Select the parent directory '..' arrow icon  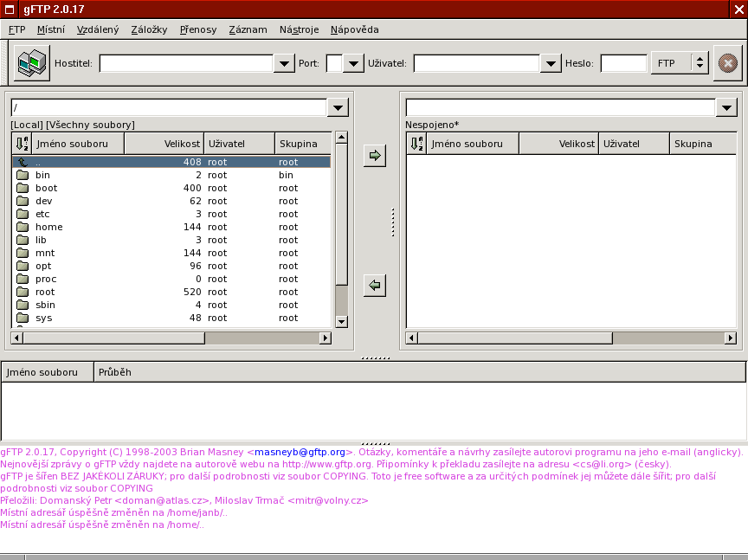(23, 162)
